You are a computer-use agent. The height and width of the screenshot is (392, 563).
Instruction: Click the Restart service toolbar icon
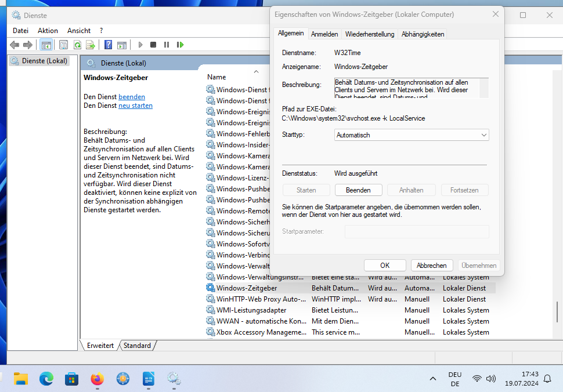click(x=180, y=45)
